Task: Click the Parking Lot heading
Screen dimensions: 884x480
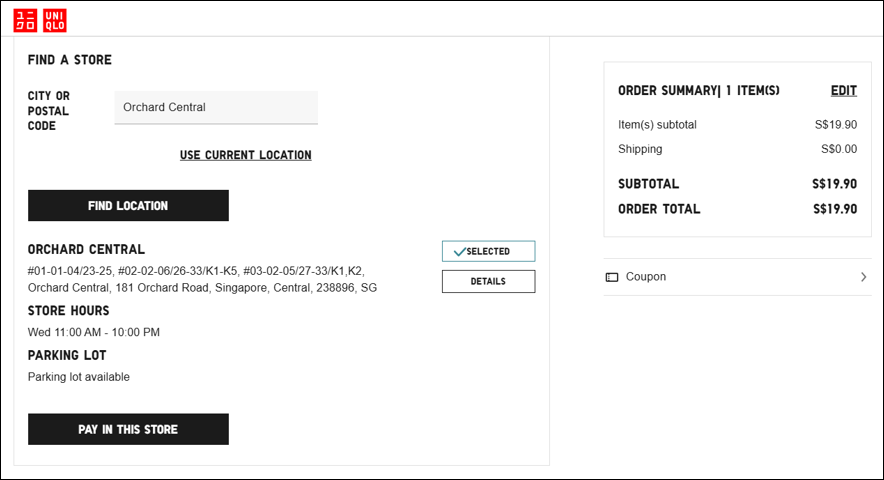Action: point(67,355)
